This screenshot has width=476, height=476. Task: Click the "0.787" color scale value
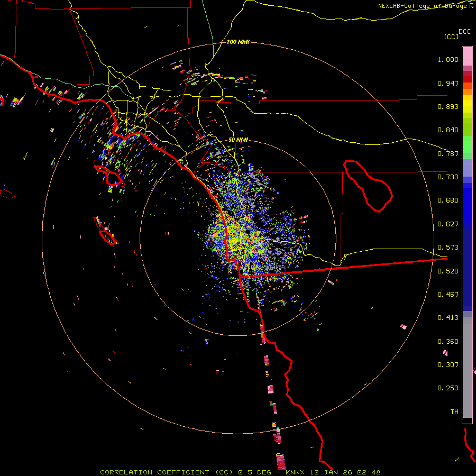pos(448,153)
